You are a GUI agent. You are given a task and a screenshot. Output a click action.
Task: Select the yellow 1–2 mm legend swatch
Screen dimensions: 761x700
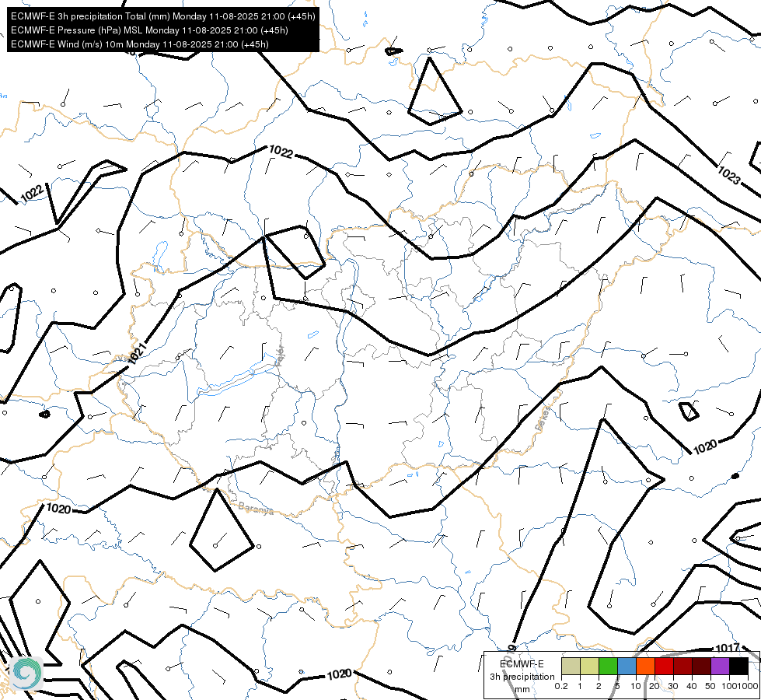point(589,666)
